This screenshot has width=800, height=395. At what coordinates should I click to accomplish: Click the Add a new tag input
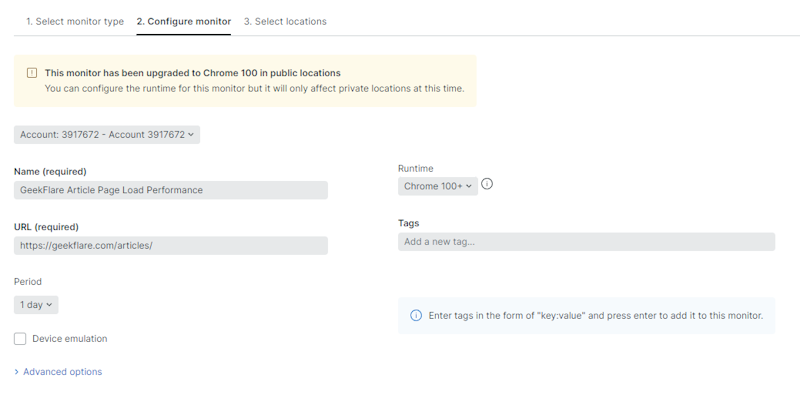pyautogui.click(x=586, y=242)
